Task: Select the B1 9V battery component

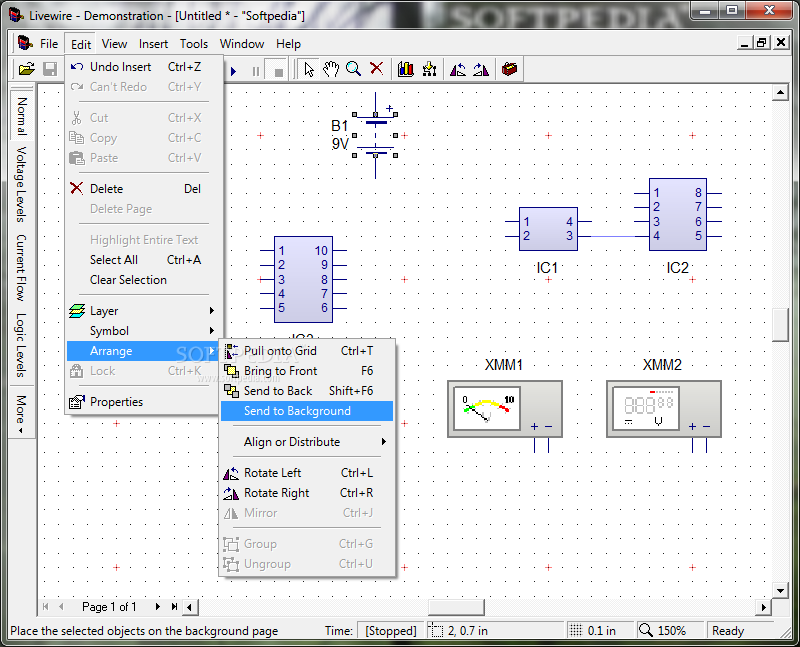Action: click(375, 135)
